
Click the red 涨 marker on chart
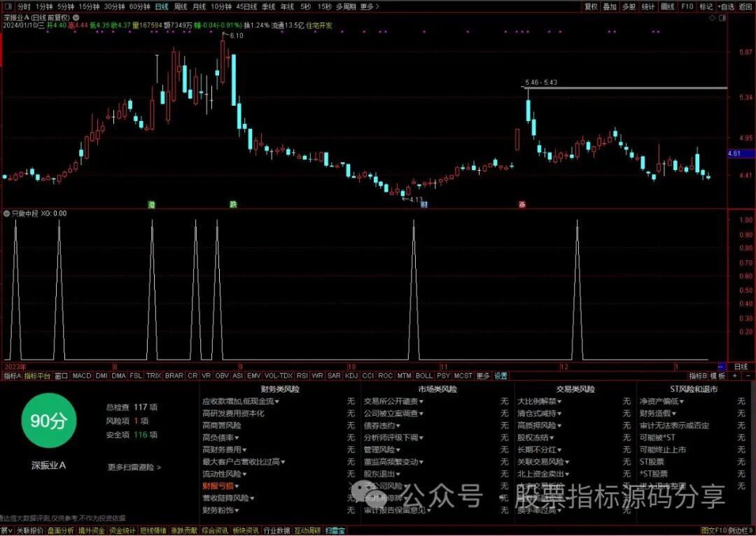tap(521, 204)
